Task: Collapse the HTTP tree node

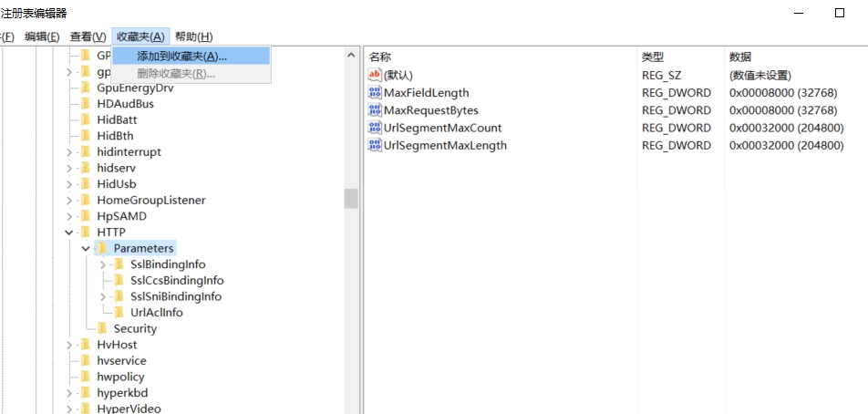Action: coord(69,233)
